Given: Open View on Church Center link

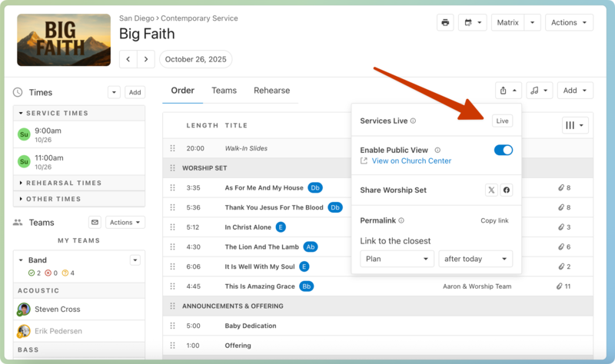Looking at the screenshot, I should pyautogui.click(x=411, y=161).
